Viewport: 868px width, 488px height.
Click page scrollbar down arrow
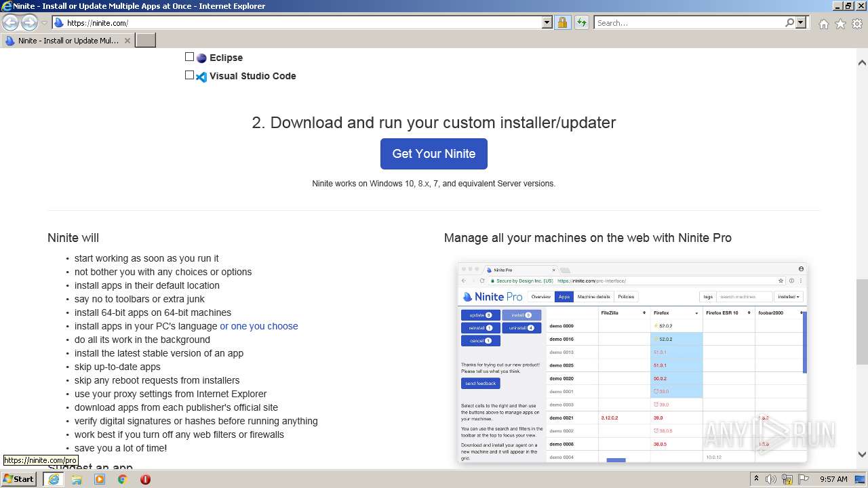pyautogui.click(x=862, y=455)
